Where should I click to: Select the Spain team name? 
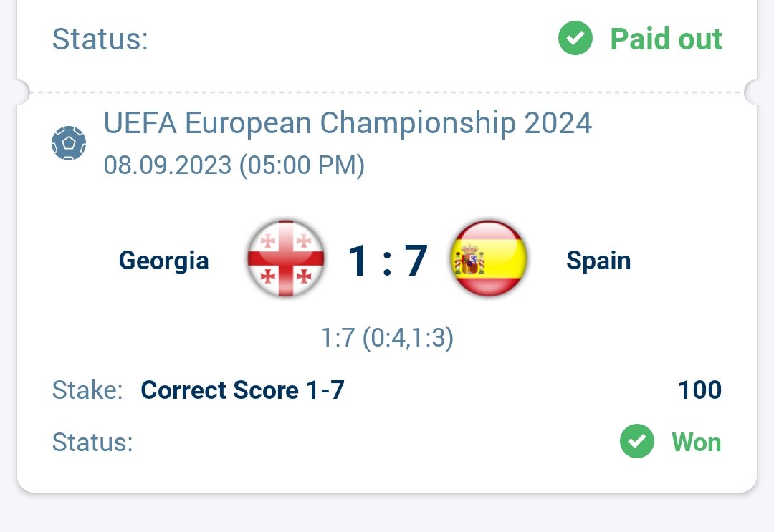click(598, 260)
